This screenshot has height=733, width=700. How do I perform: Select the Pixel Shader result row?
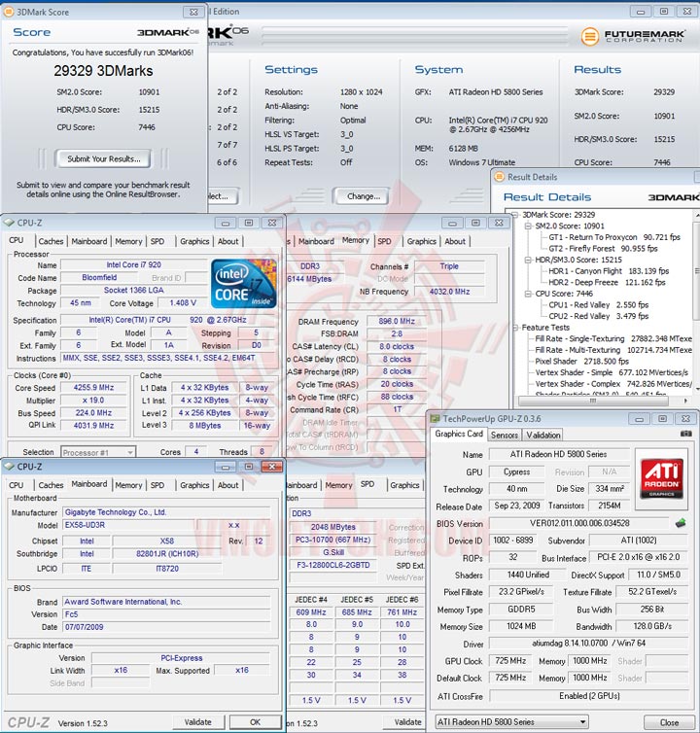[x=582, y=361]
